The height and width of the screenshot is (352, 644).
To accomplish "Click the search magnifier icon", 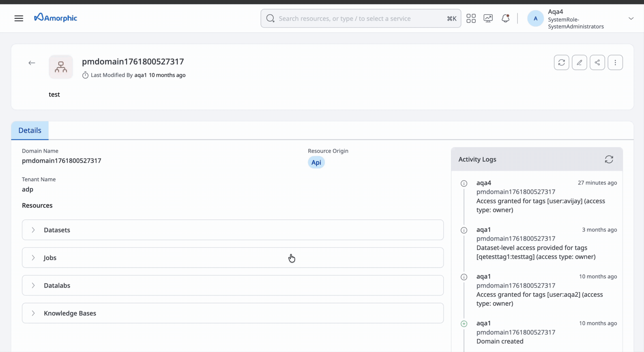I will (x=270, y=18).
